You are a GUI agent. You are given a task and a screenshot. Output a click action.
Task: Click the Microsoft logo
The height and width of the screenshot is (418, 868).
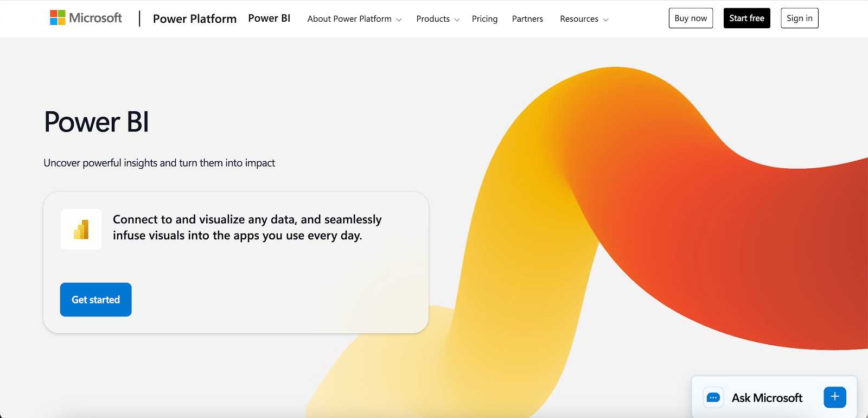[x=86, y=18]
